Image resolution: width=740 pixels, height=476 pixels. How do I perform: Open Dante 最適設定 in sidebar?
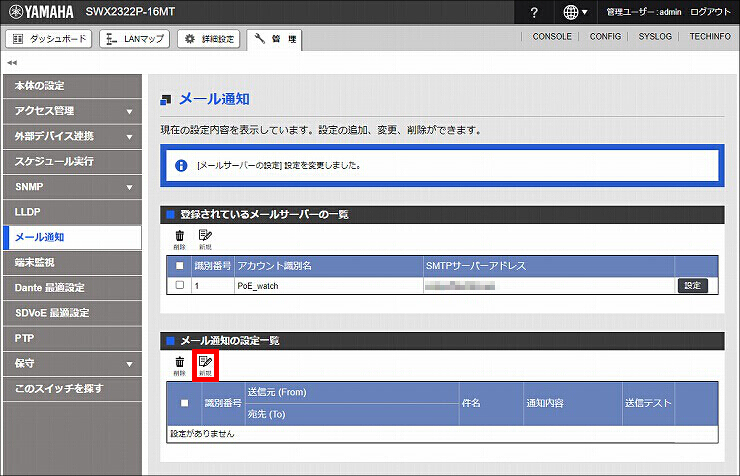click(72, 288)
